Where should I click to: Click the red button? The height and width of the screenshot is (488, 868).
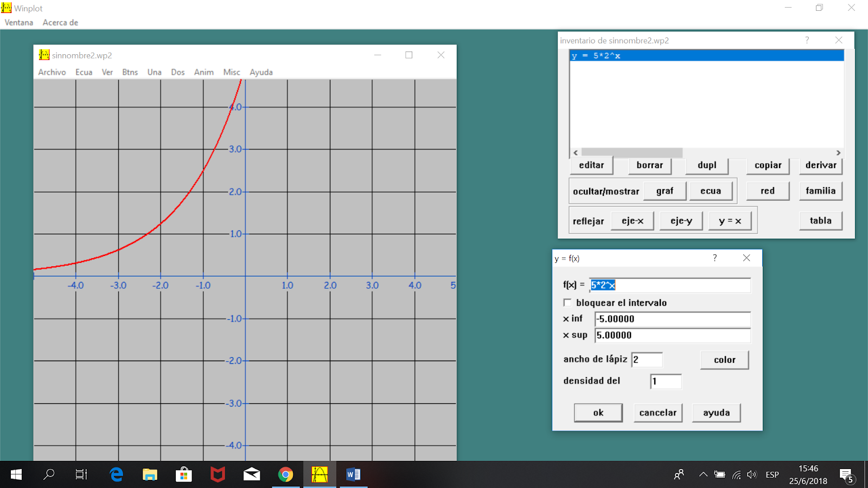pyautogui.click(x=768, y=191)
